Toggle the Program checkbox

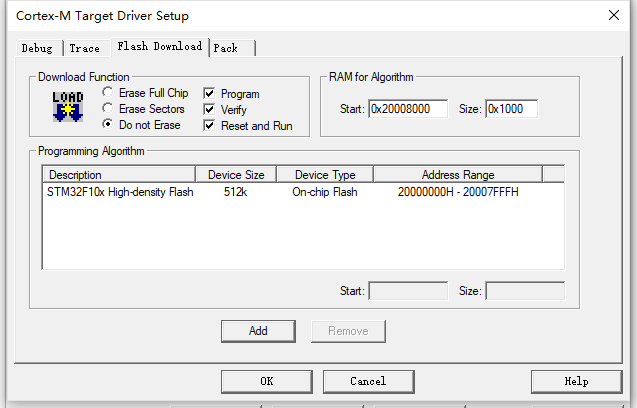pyautogui.click(x=209, y=93)
